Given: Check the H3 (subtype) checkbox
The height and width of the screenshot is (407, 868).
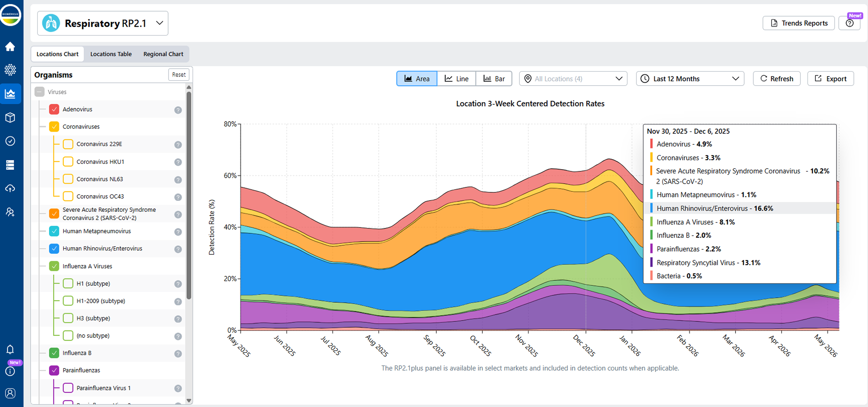Looking at the screenshot, I should point(68,318).
